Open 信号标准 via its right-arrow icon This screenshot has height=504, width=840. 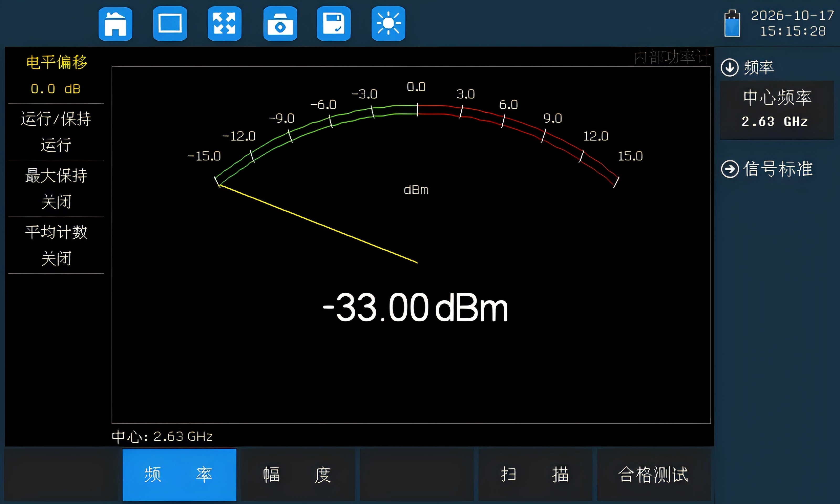730,169
